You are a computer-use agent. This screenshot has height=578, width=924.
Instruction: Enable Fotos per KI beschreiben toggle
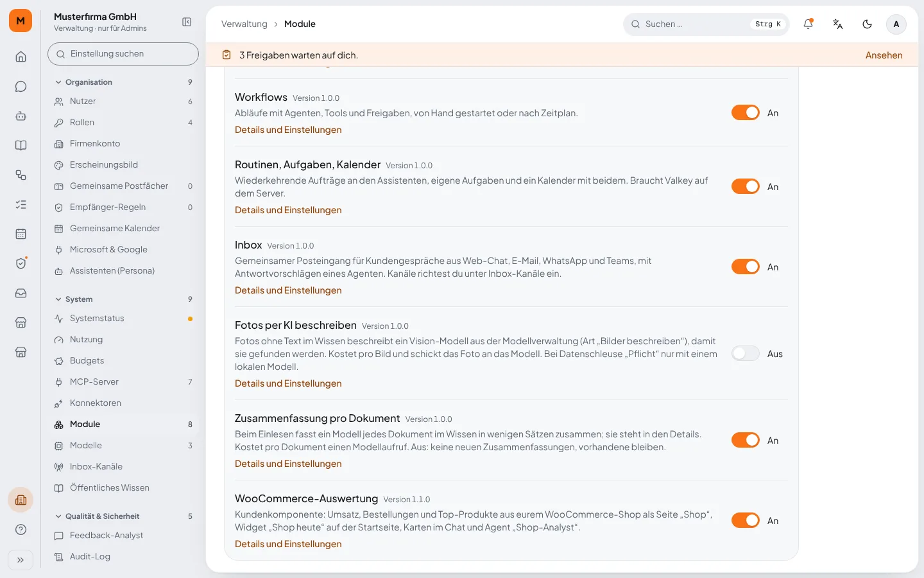pos(746,353)
